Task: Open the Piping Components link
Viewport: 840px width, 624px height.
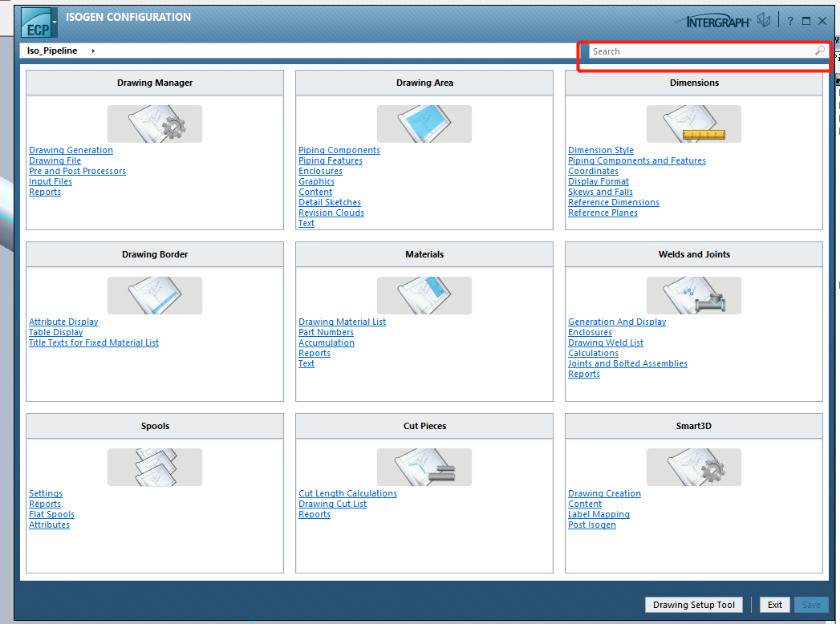Action: click(x=339, y=151)
